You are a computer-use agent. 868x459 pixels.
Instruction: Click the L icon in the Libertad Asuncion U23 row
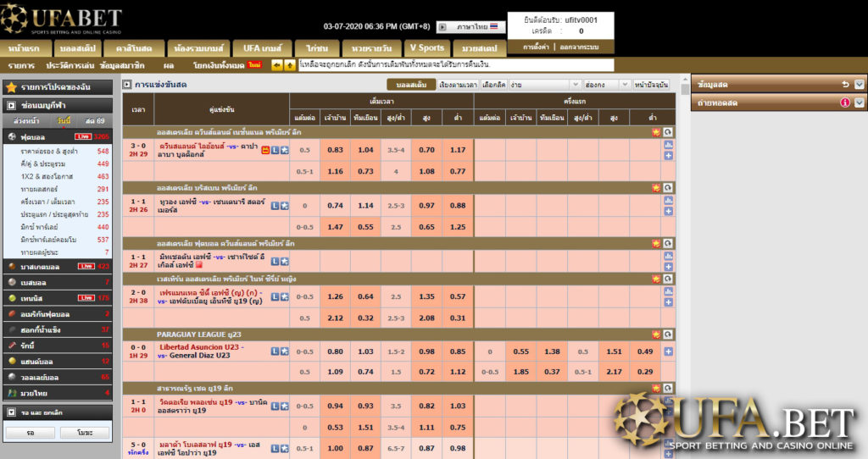pyautogui.click(x=275, y=351)
